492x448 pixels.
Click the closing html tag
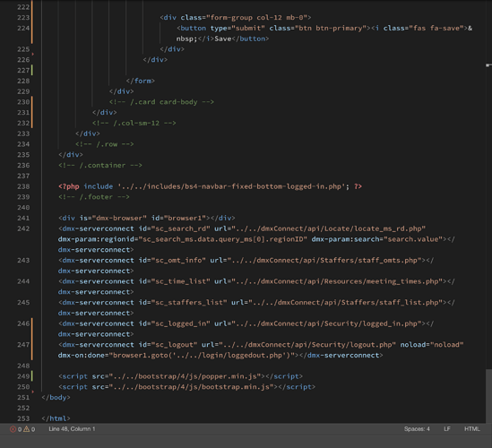(56, 418)
